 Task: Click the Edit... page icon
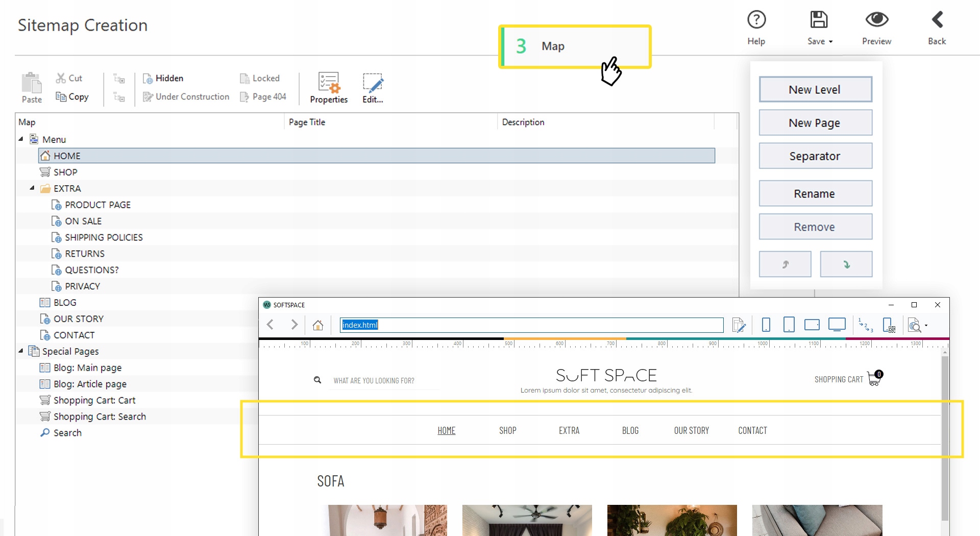pos(373,88)
